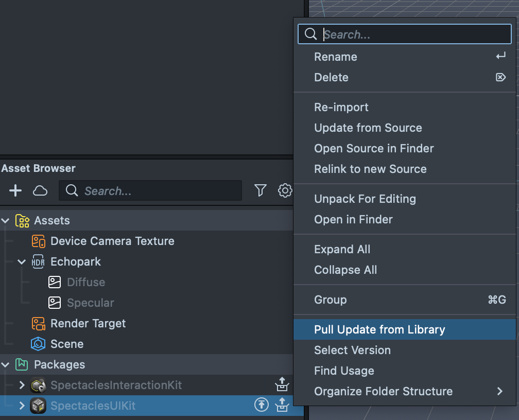Select the Scene asset

[x=66, y=344]
